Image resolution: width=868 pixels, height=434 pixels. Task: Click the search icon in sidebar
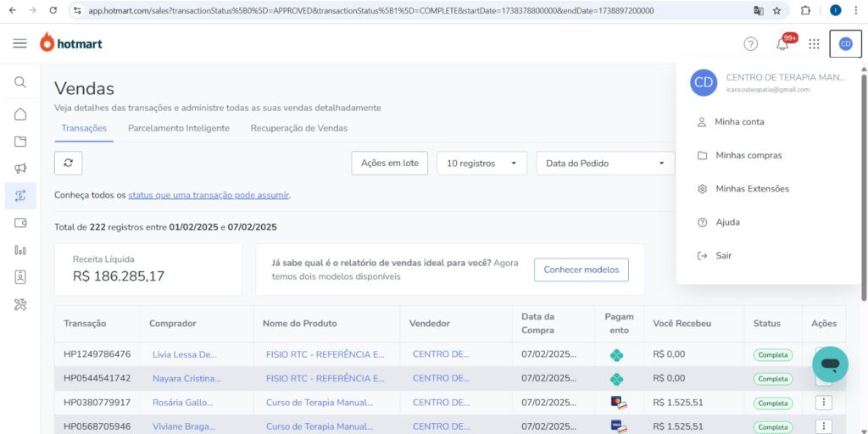[20, 82]
